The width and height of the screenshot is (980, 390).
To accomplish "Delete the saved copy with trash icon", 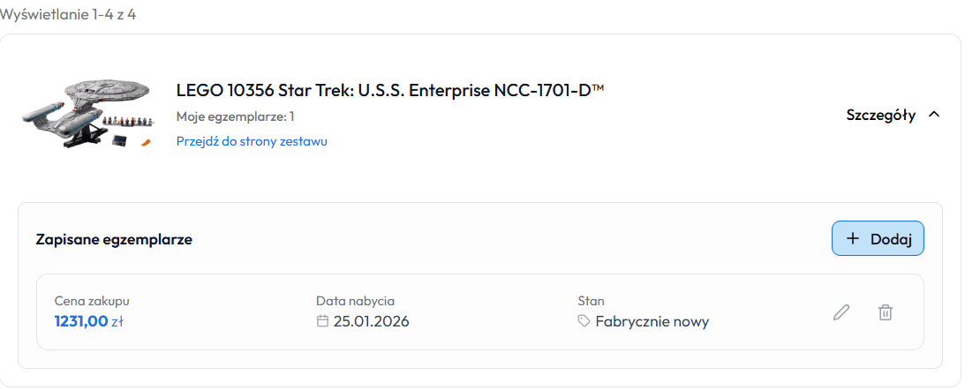I will [886, 312].
